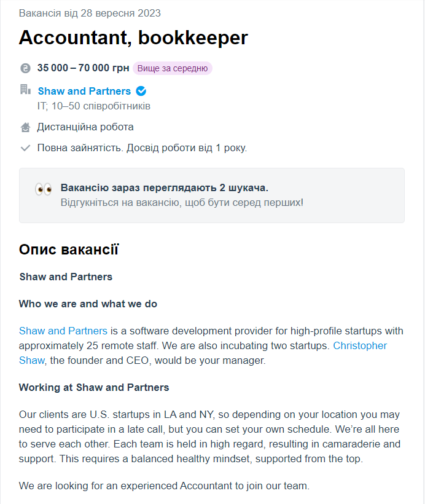Click the "Accountant, bookkeeper" job title
This screenshot has height=504, width=425.
(x=133, y=37)
